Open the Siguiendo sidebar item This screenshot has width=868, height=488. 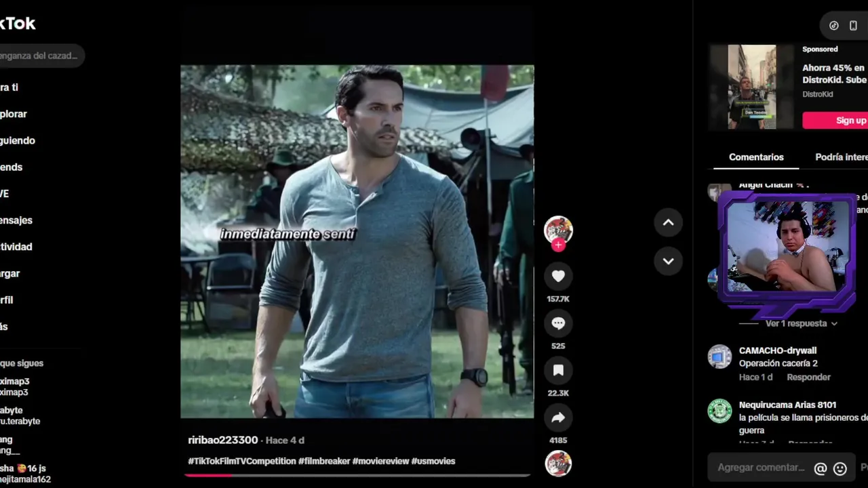tap(18, 140)
